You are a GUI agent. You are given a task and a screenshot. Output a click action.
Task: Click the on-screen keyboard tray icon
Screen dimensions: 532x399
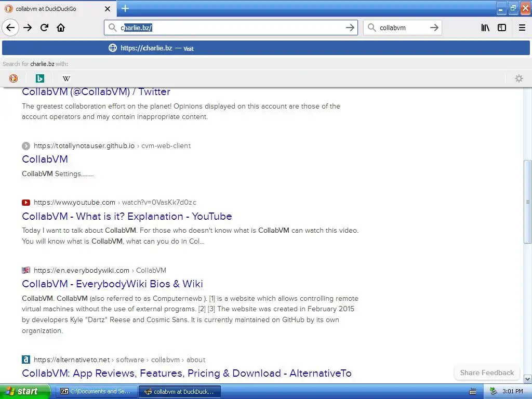[473, 392]
